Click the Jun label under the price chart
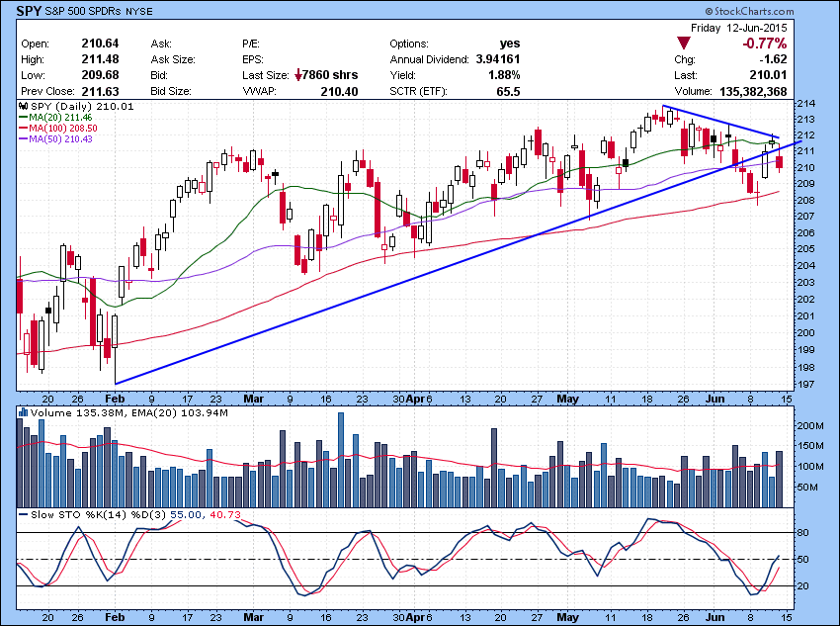This screenshot has width=840, height=626. (x=715, y=399)
